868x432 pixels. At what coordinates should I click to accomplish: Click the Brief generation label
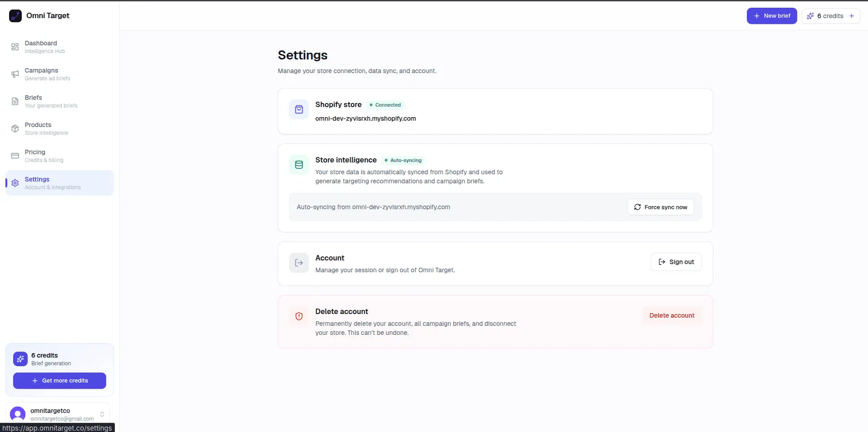pyautogui.click(x=51, y=363)
